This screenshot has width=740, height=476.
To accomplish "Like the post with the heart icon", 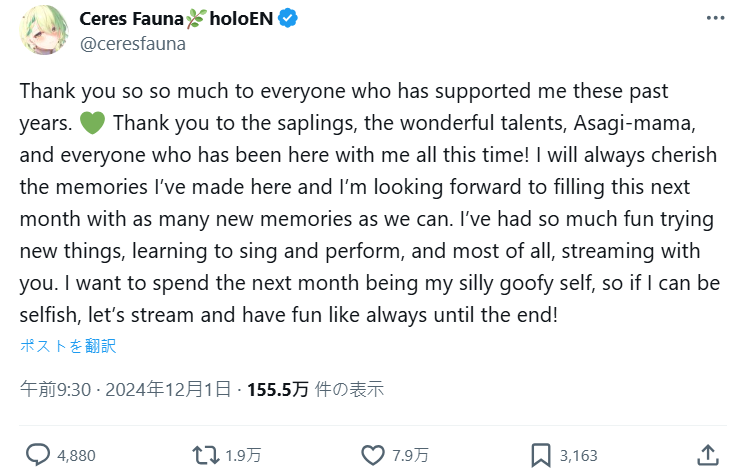I will tap(372, 455).
